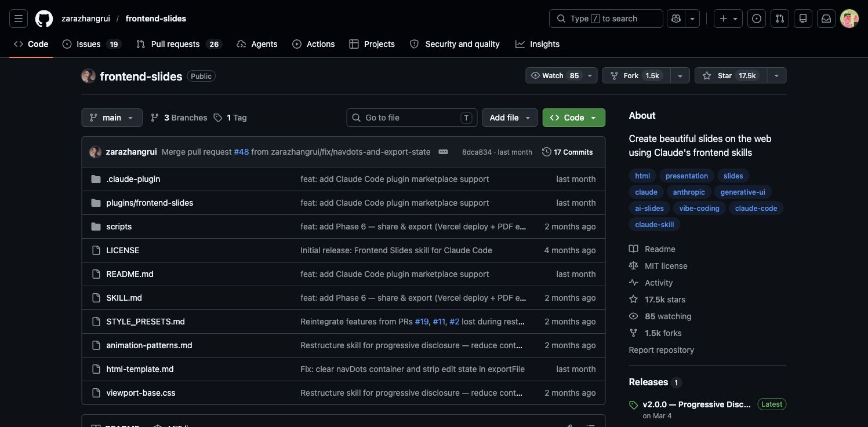The width and height of the screenshot is (868, 427).
Task: Click the Watch button
Action: pos(555,76)
